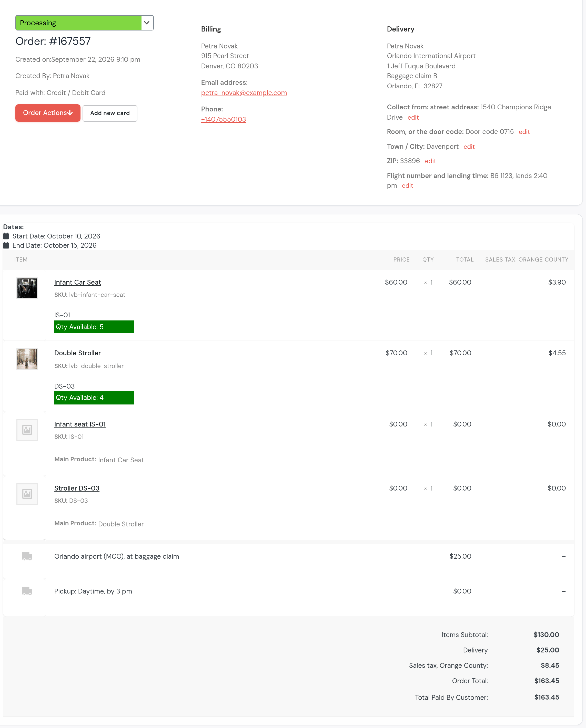Screen dimensions: 586x728
Task: Click the Infant seat IS-01 placeholder image icon
Action: pos(27,430)
